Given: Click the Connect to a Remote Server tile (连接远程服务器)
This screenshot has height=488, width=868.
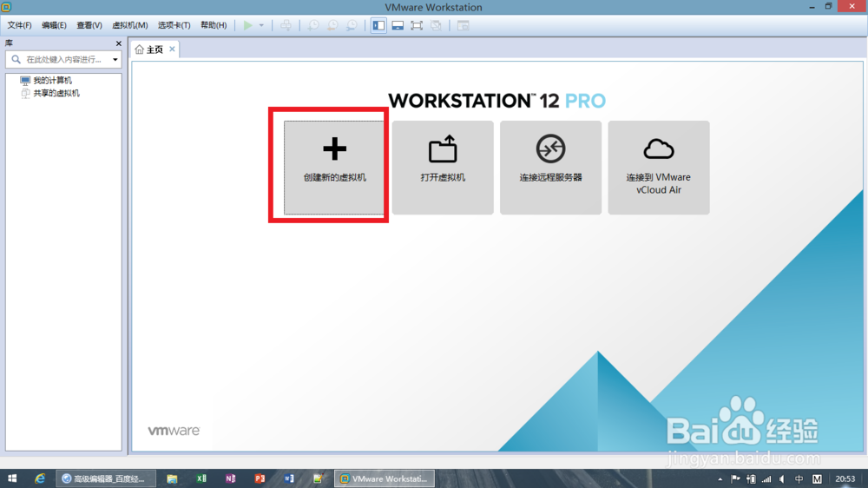Looking at the screenshot, I should (x=550, y=168).
